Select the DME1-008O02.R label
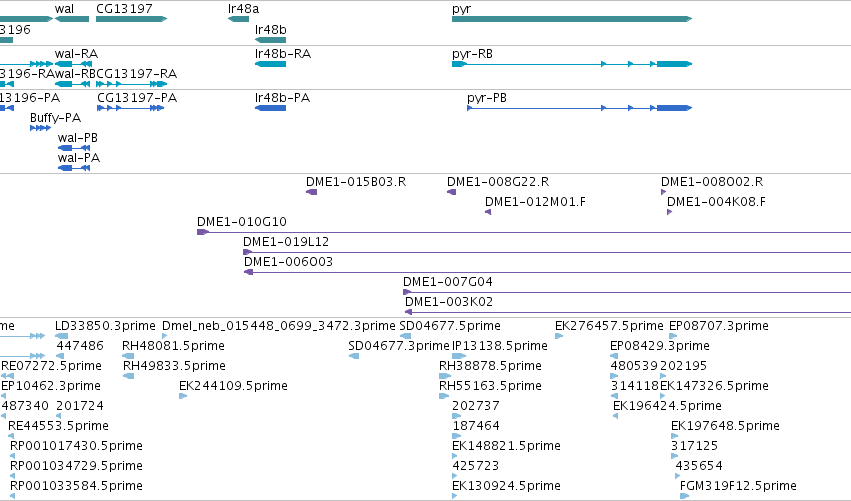 (712, 182)
